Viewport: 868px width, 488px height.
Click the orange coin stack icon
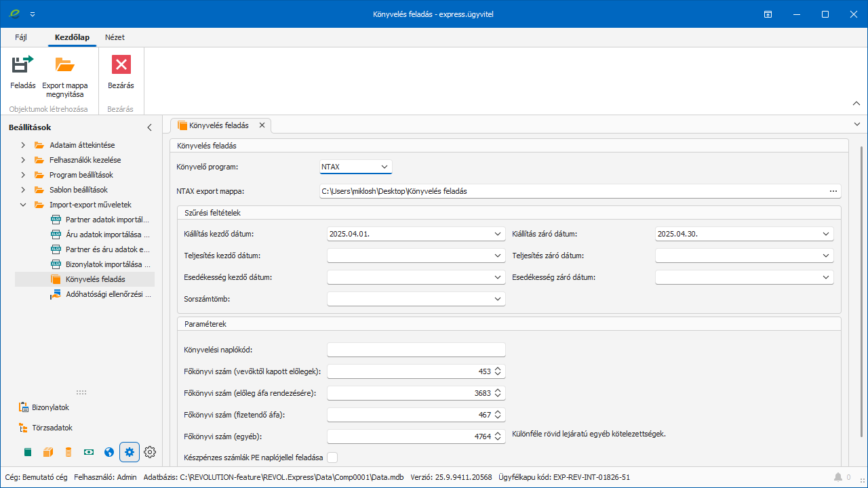[68, 452]
